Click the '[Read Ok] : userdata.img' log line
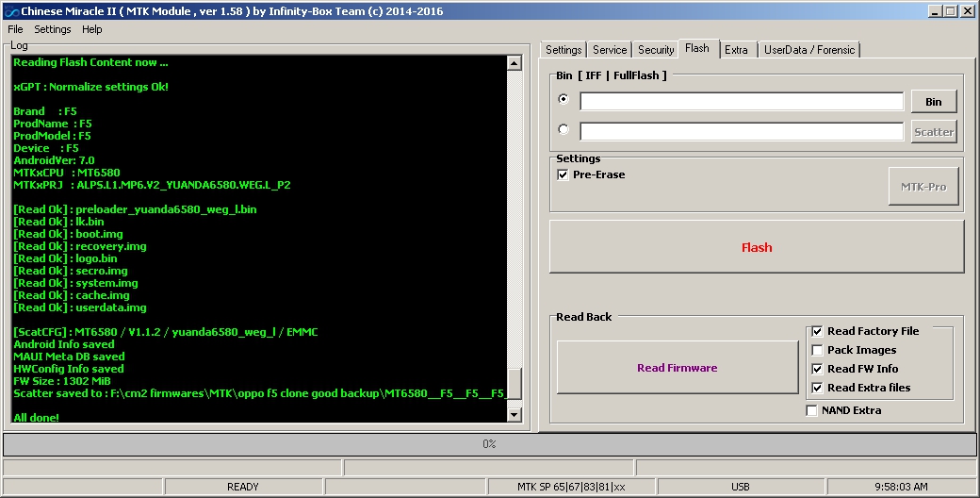This screenshot has width=980, height=498. point(80,307)
